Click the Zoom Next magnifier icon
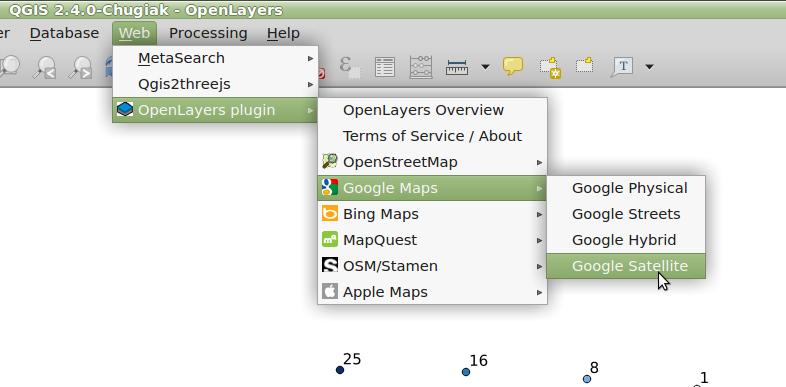Screen dimensions: 786x387 click(x=81, y=67)
